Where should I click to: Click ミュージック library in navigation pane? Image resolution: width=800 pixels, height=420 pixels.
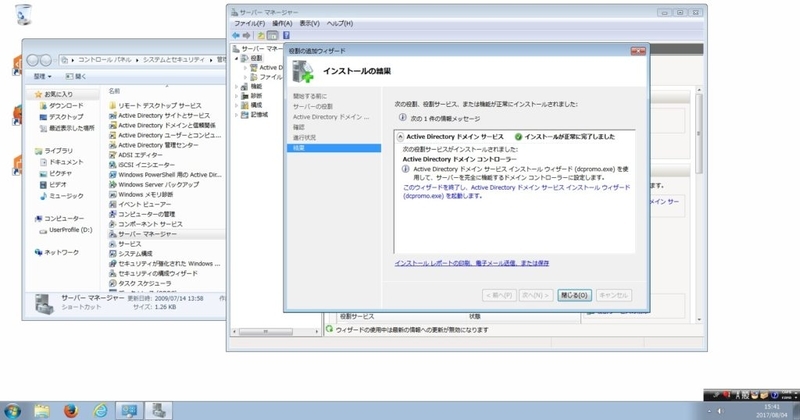[61, 196]
